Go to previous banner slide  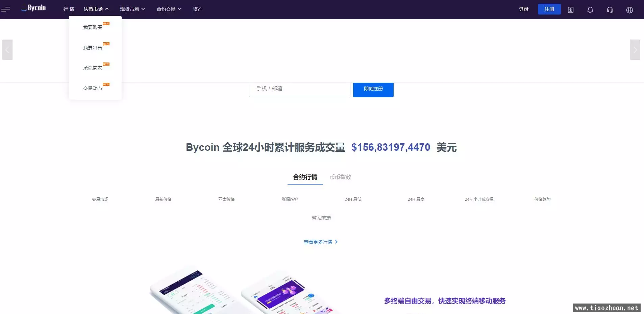[x=7, y=50]
